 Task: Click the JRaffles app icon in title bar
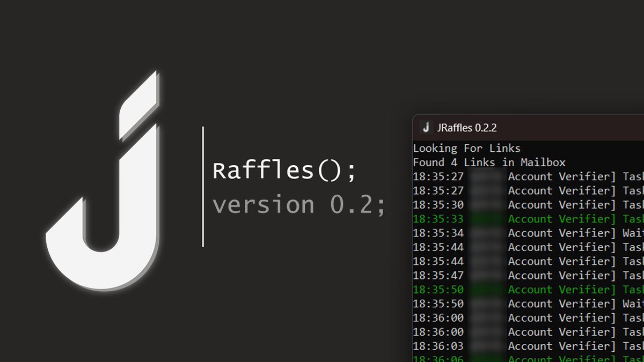pos(427,128)
